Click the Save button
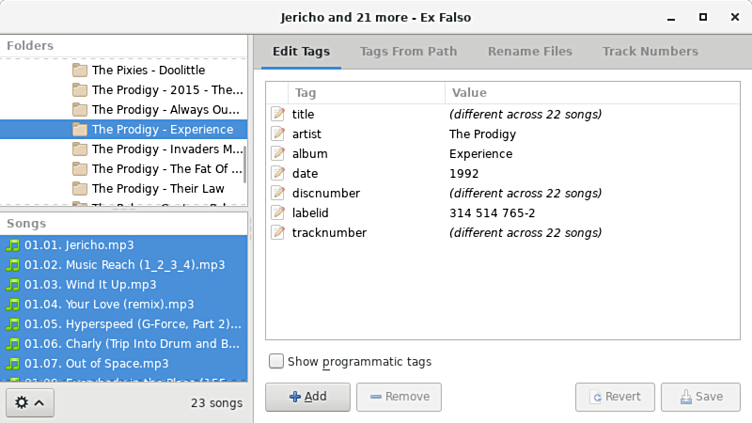Viewport: 752px width, 423px height. 700,396
